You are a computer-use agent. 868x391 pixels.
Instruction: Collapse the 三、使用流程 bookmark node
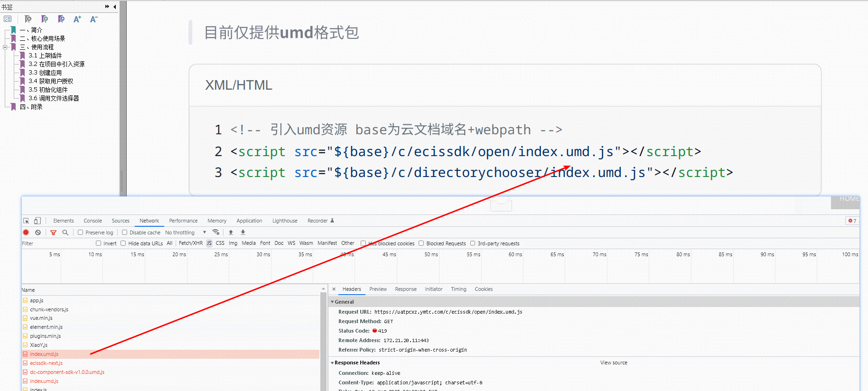pyautogui.click(x=5, y=47)
